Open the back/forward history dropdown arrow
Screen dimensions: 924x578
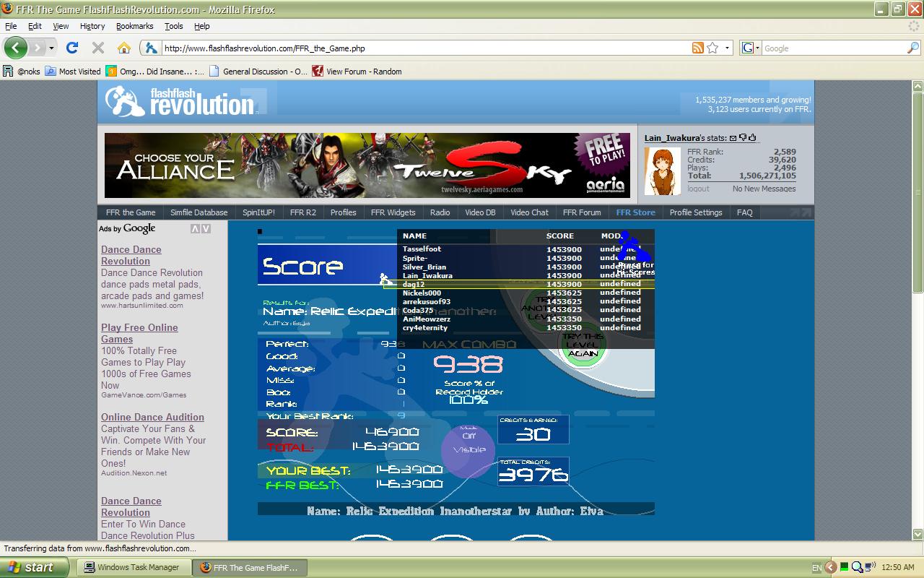click(x=51, y=48)
